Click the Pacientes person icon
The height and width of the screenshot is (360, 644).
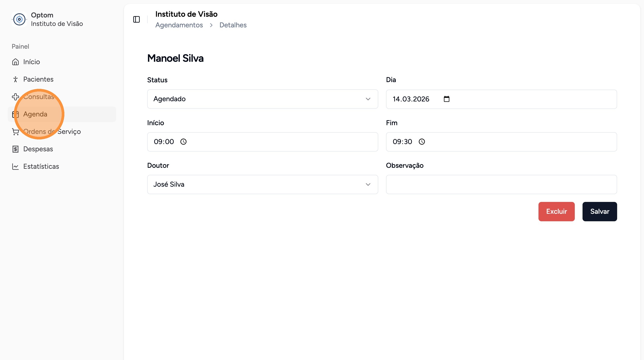click(x=15, y=79)
